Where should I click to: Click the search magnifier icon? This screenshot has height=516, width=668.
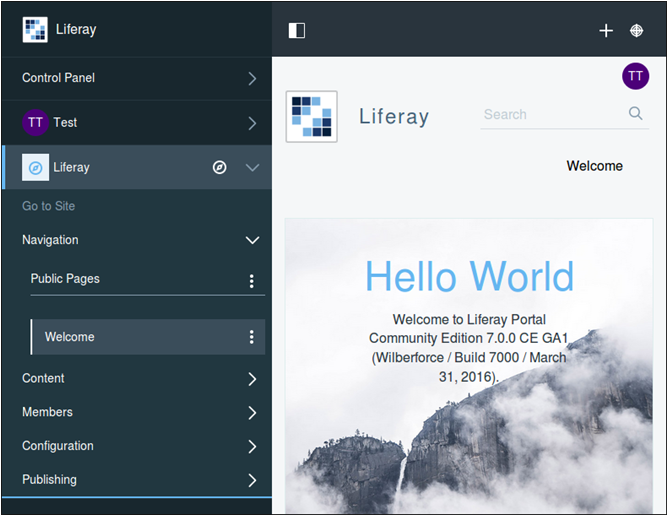pyautogui.click(x=635, y=114)
